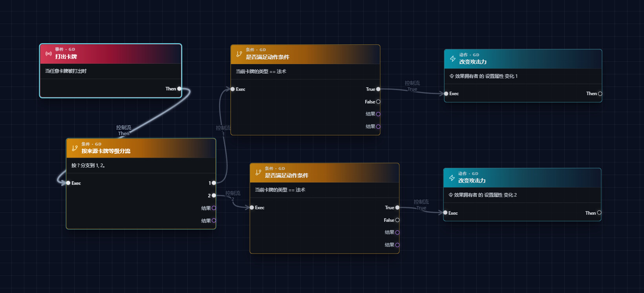
Task: Click the branch icon on upper 是否满足动作条件 node
Action: (x=239, y=54)
